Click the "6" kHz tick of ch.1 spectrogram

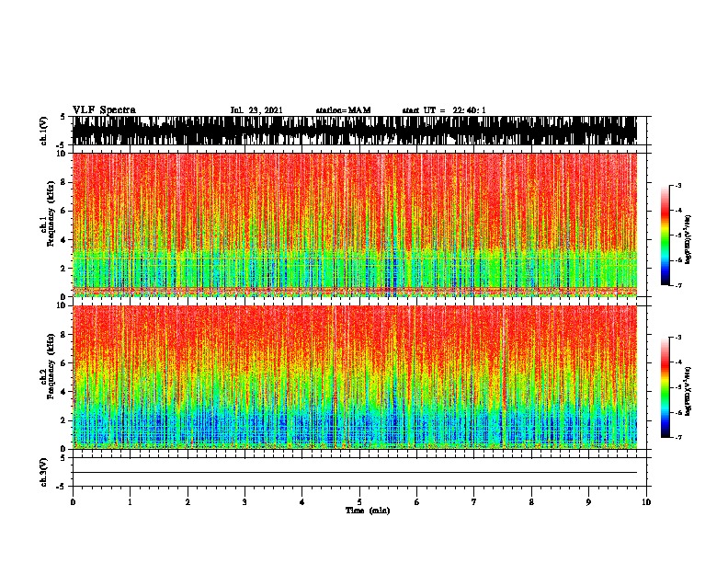click(64, 211)
